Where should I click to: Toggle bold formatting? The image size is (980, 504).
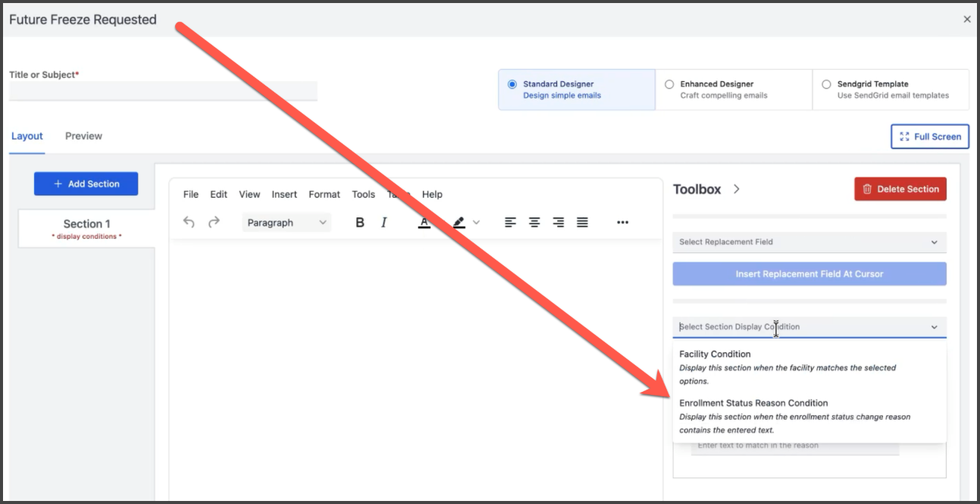[x=360, y=222]
